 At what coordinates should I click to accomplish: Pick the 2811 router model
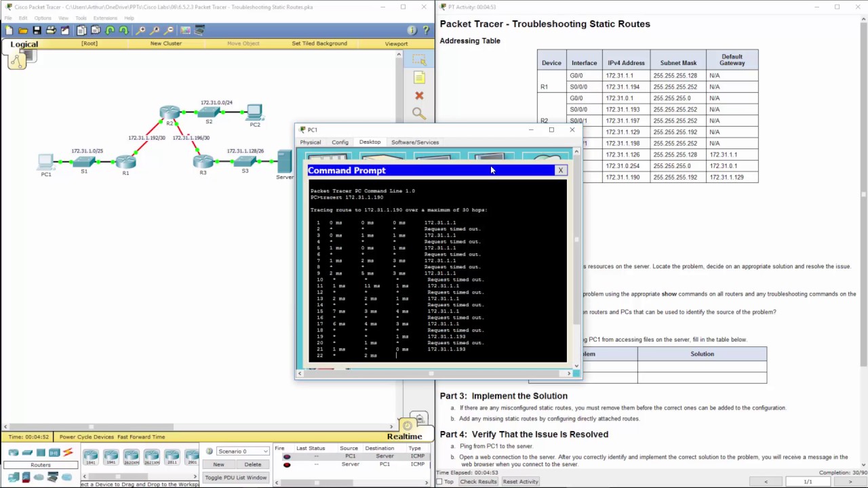click(172, 457)
